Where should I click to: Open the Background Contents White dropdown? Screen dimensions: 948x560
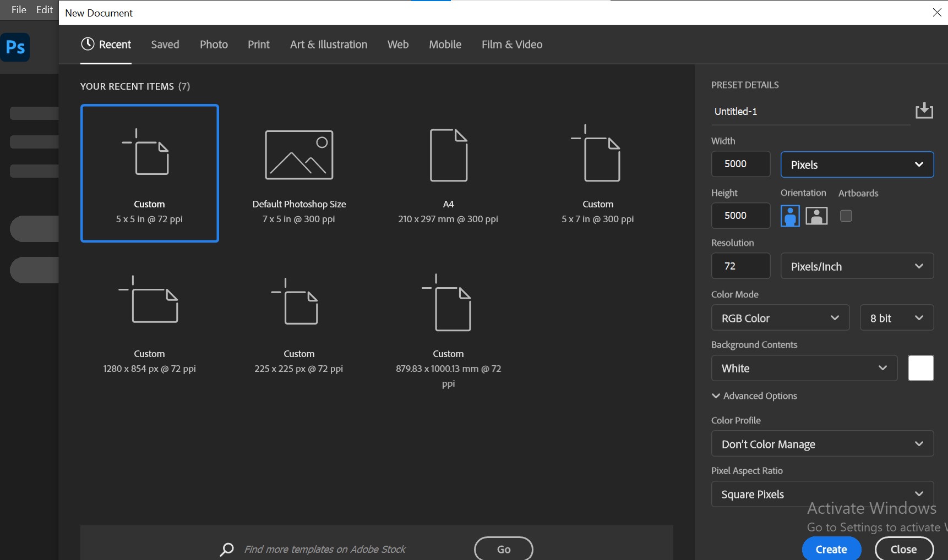804,368
